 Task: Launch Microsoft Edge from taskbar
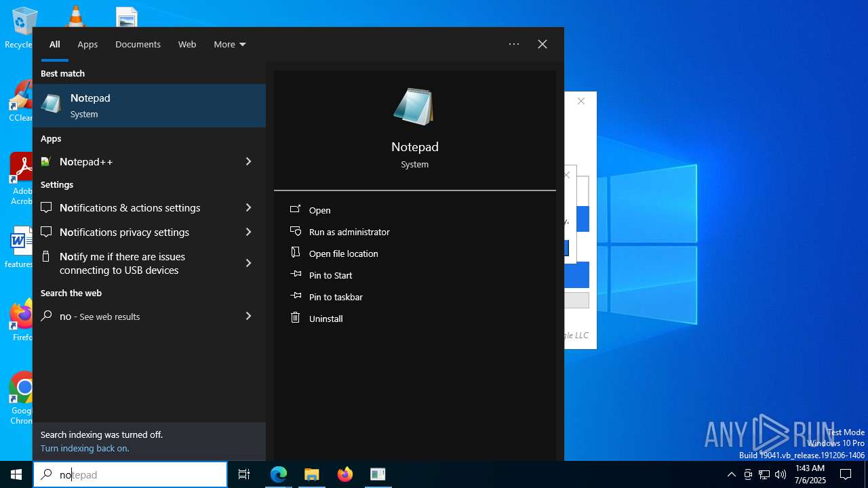[x=279, y=474]
